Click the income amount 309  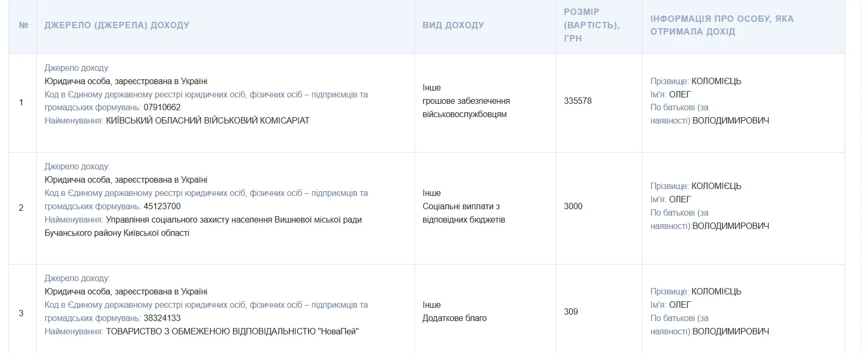click(571, 312)
